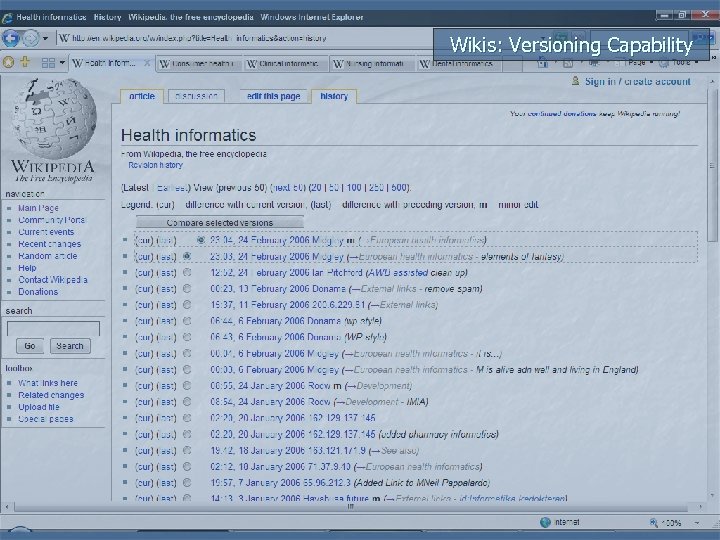Image resolution: width=720 pixels, height=540 pixels.
Task: Open the Tab List dropdown arrow beside Quick Tabs
Action: (62, 62)
